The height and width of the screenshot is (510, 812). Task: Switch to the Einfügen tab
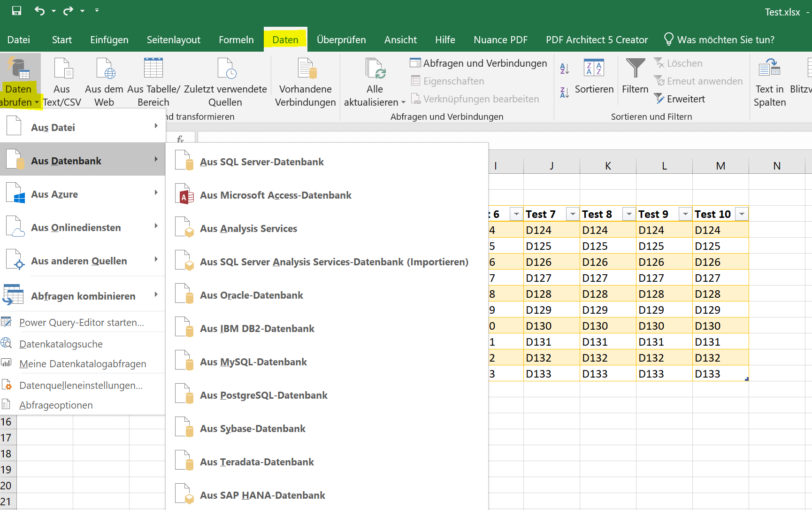[x=109, y=40]
